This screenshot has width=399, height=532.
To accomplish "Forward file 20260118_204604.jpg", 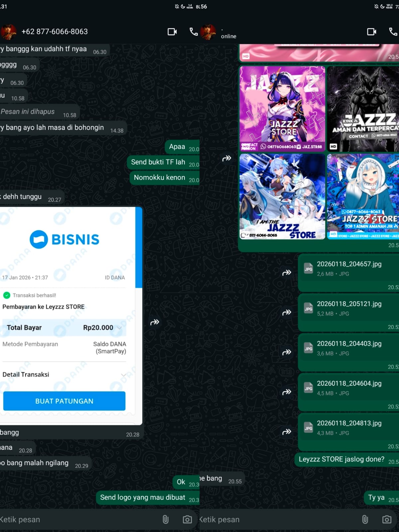I will point(287,392).
